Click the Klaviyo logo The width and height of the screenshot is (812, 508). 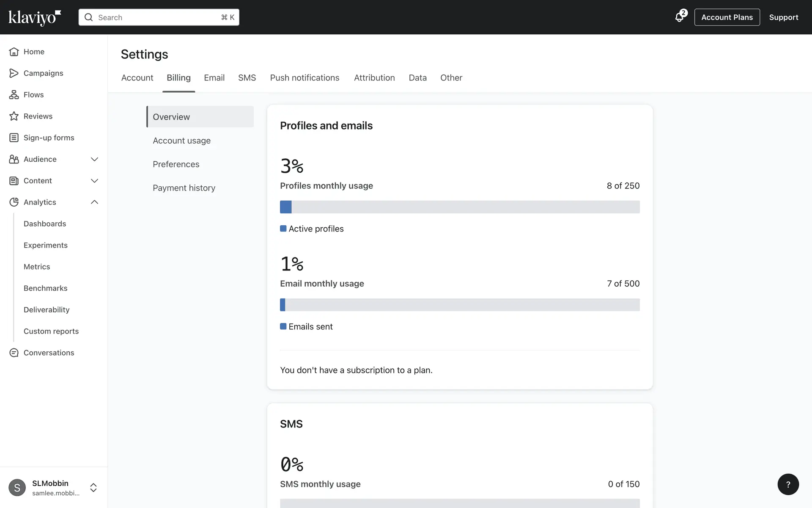click(x=35, y=17)
